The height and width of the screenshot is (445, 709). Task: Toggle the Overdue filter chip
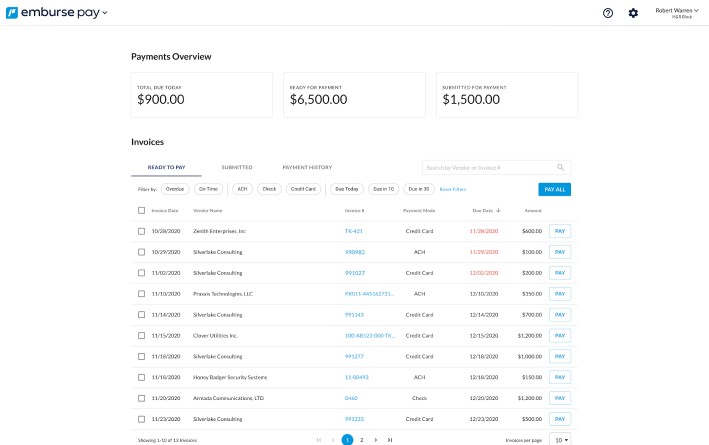point(175,189)
